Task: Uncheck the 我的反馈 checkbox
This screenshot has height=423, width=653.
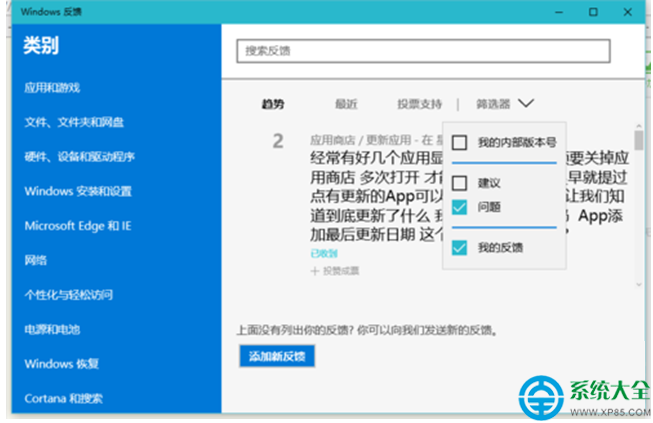Action: (459, 248)
